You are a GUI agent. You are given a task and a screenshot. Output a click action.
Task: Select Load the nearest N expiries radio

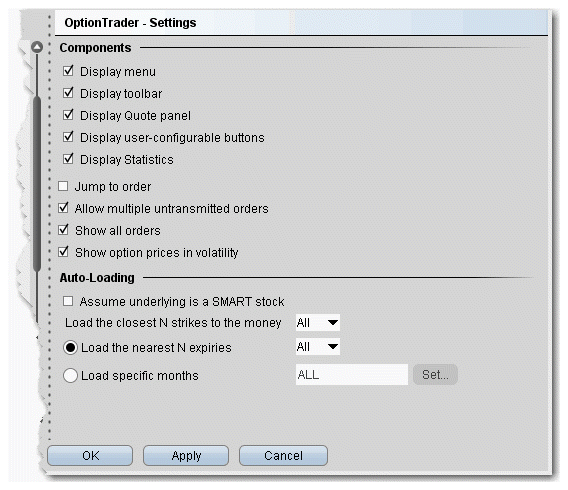click(70, 348)
